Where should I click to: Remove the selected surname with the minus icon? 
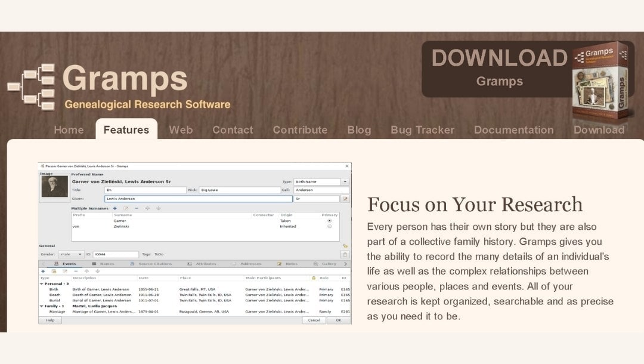[137, 208]
